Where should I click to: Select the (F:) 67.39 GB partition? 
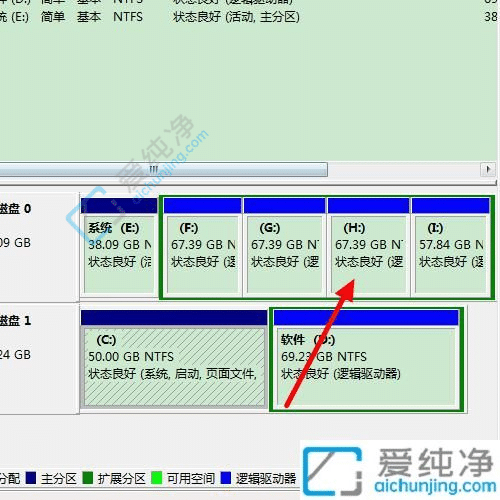pyautogui.click(x=203, y=246)
